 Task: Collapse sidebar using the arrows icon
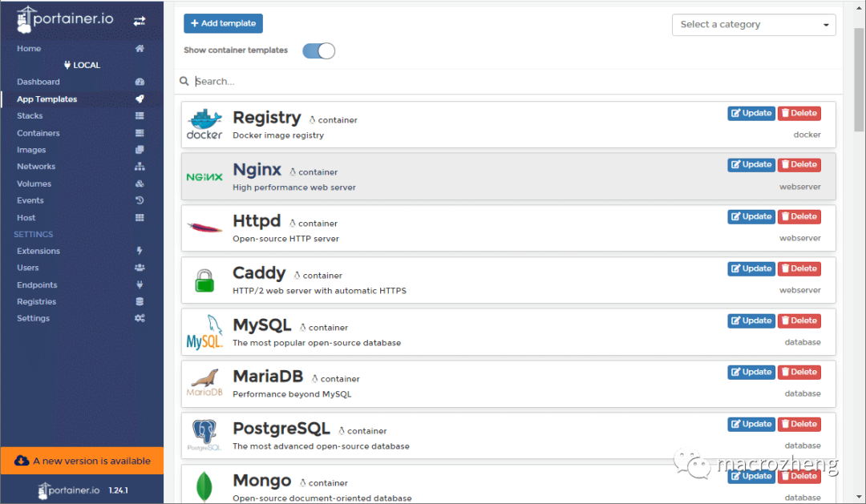point(140,21)
